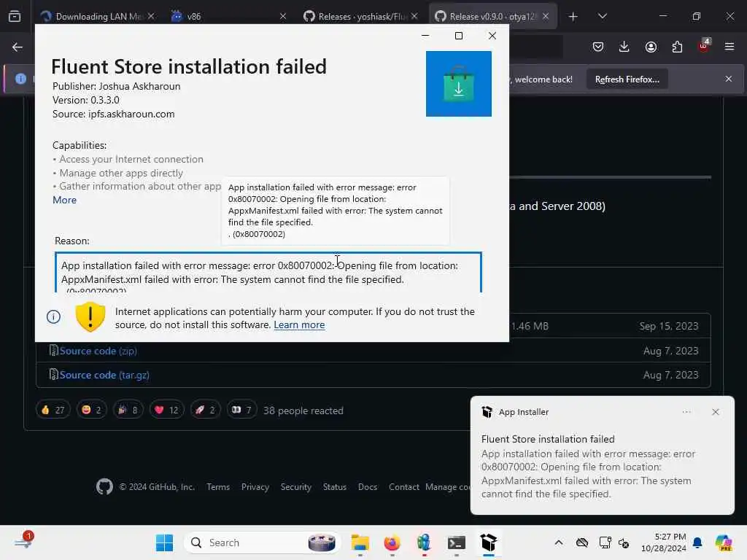The width and height of the screenshot is (747, 560).
Task: Open the Learn more link
Action: 299,324
